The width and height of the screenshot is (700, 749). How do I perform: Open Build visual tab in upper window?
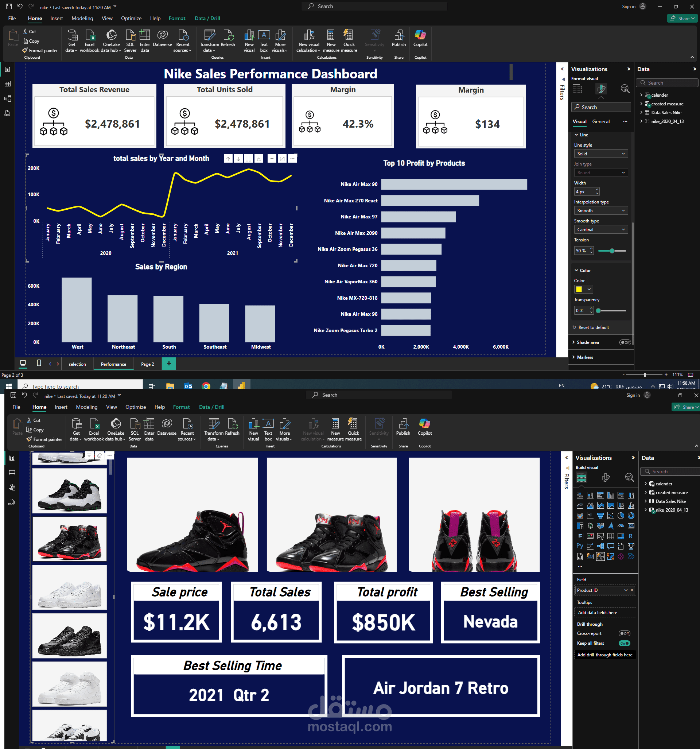[577, 89]
